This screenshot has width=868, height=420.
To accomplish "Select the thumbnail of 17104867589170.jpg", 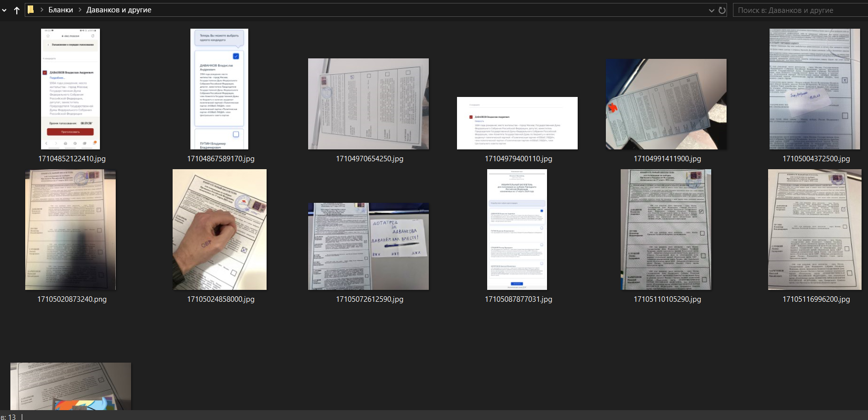I will 219,89.
